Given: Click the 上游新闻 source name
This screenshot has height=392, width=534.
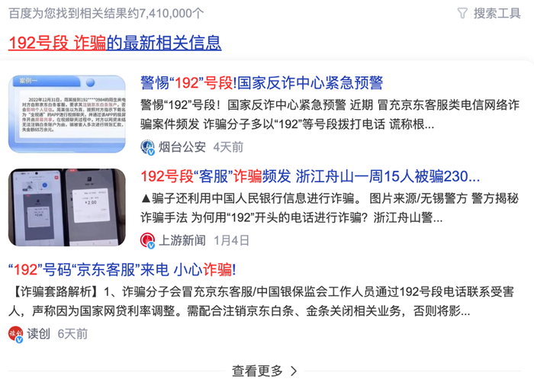Looking at the screenshot, I should pos(182,240).
